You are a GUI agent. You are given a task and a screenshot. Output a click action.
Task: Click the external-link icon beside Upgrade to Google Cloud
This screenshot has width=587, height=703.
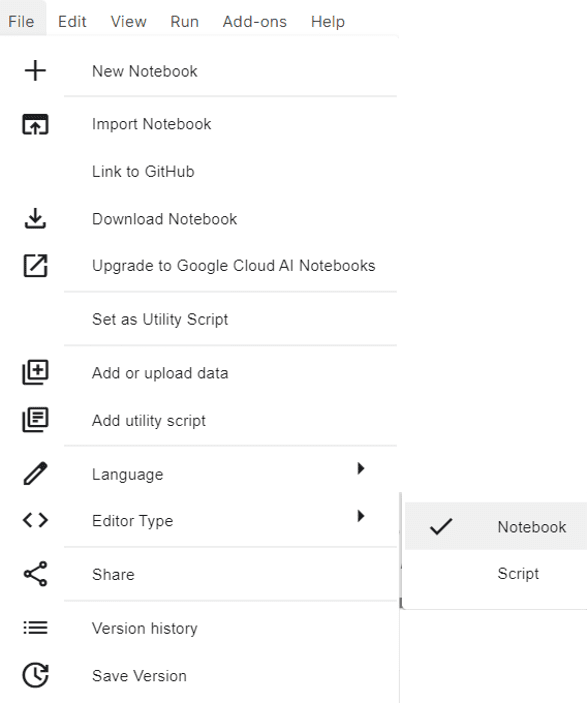tap(35, 265)
